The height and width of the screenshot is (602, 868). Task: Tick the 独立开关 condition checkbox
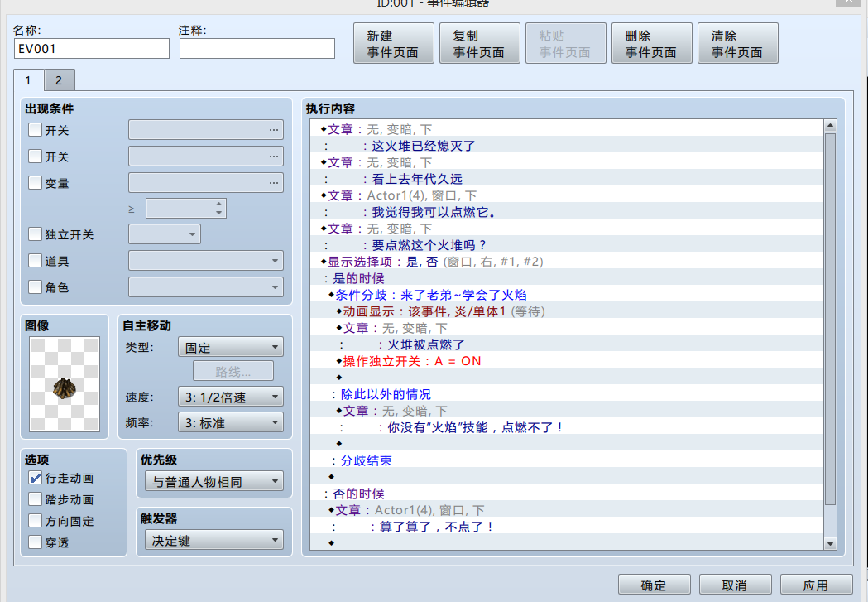click(35, 234)
